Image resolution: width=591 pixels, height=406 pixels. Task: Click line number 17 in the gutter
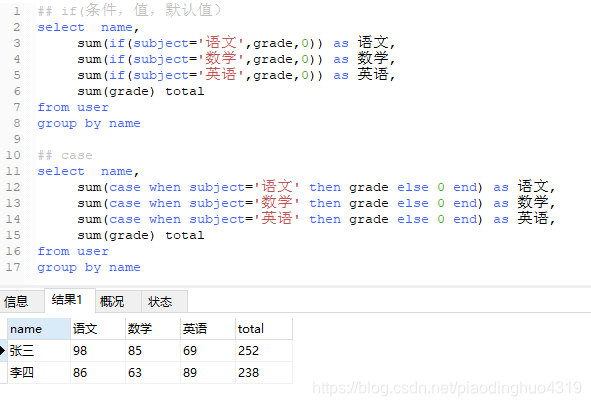click(13, 267)
